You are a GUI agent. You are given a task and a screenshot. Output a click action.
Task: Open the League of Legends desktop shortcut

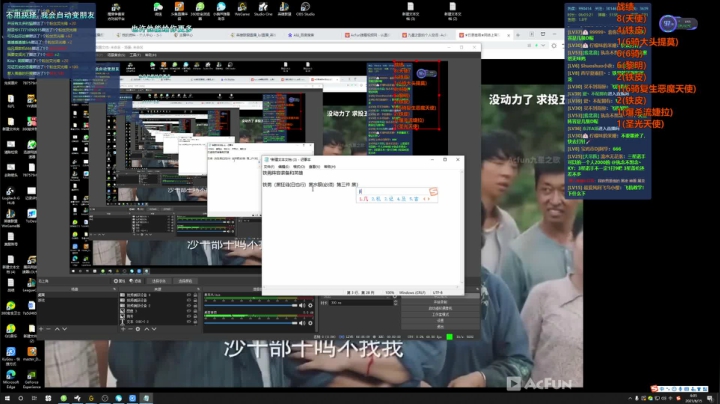point(31,286)
